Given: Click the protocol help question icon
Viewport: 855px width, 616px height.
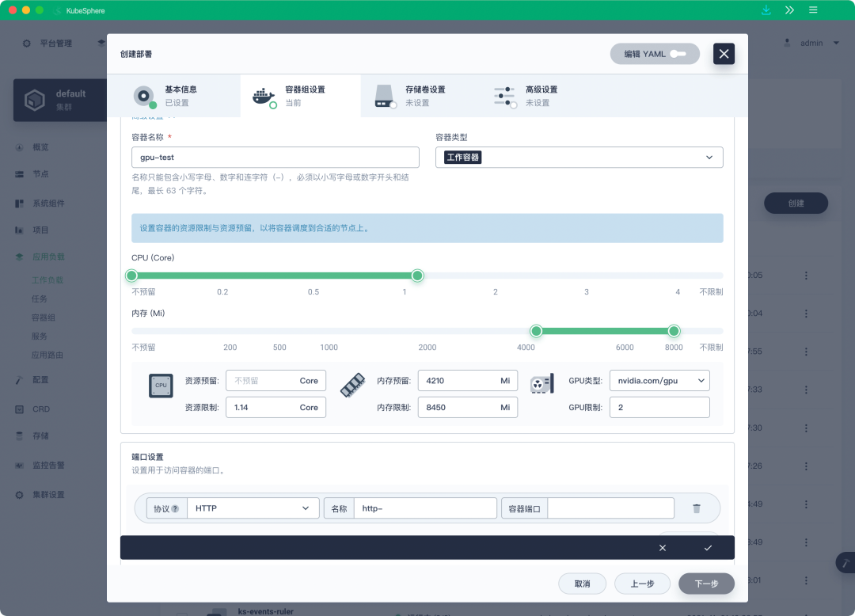Looking at the screenshot, I should pyautogui.click(x=175, y=508).
